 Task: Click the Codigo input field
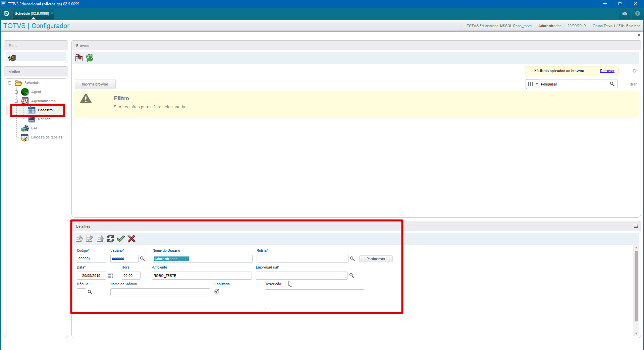click(x=91, y=259)
